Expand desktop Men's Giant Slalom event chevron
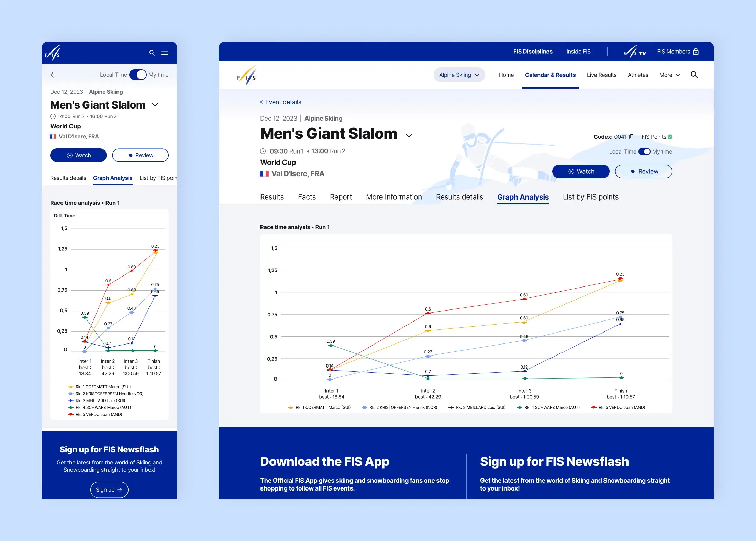The height and width of the screenshot is (541, 756). click(409, 136)
